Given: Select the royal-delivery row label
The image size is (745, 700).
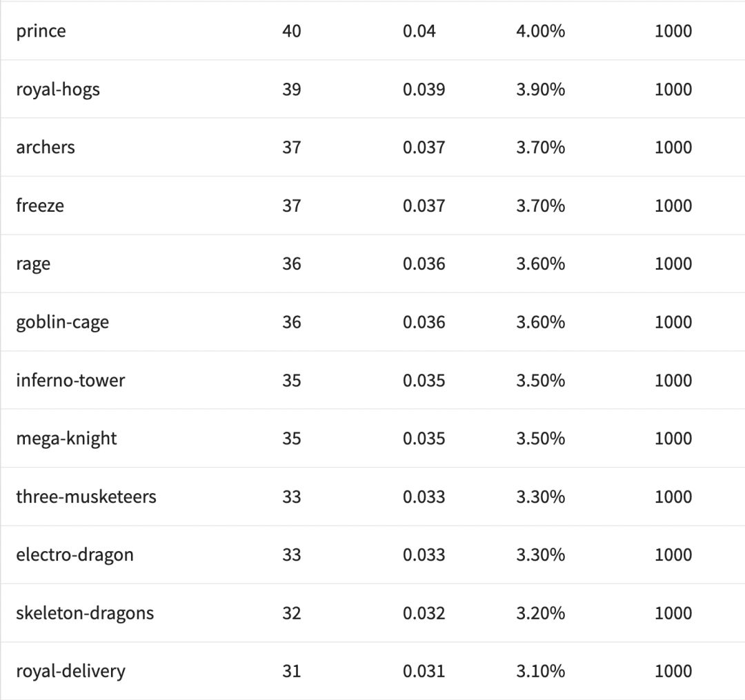Looking at the screenshot, I should [x=71, y=671].
